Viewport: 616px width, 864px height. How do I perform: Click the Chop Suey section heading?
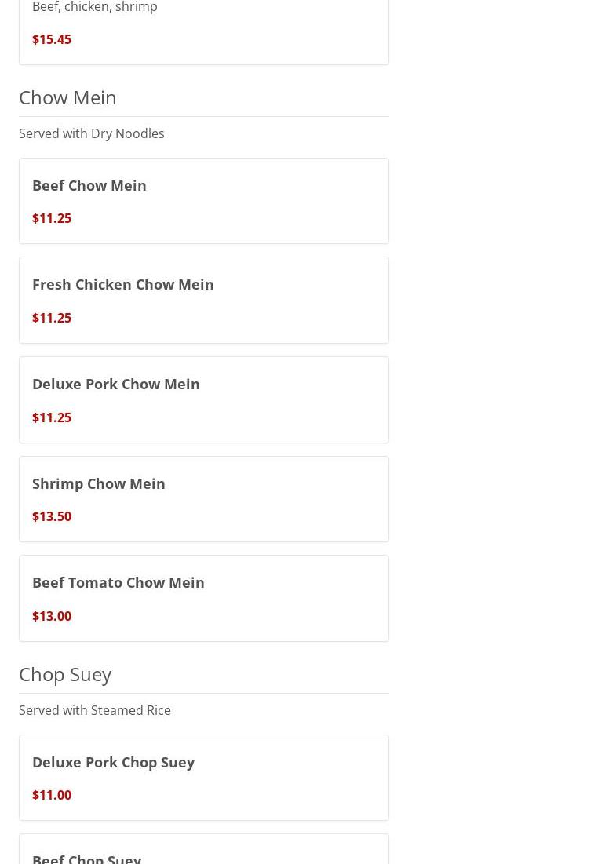65,674
